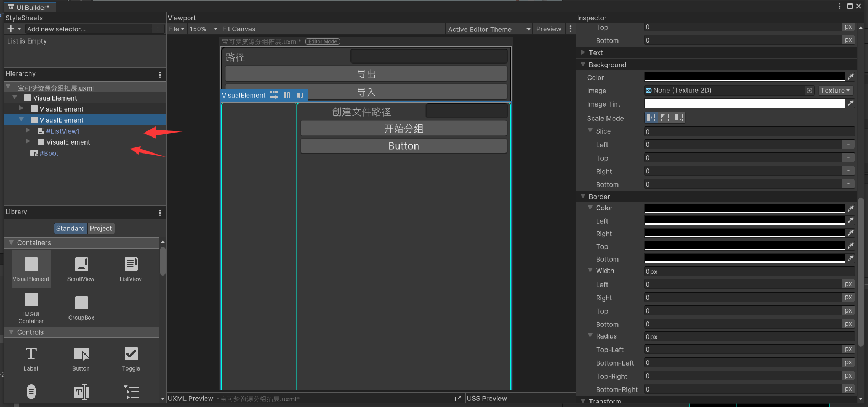Open the 150% zoom dropdown

[204, 29]
